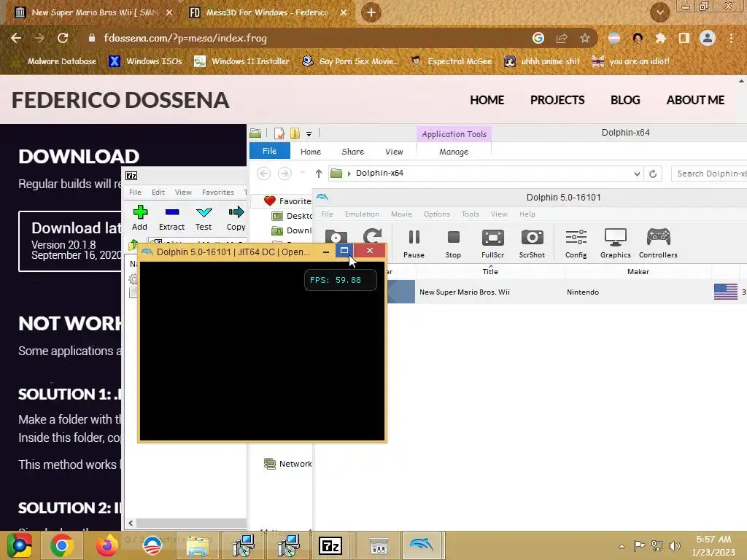Open the File tab in Explorer

coord(270,151)
